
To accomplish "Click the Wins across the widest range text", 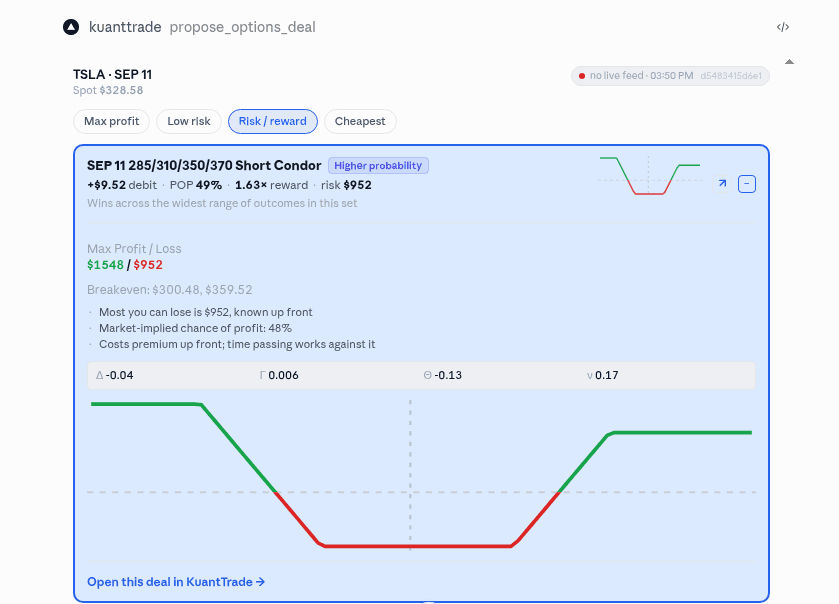I will [222, 203].
